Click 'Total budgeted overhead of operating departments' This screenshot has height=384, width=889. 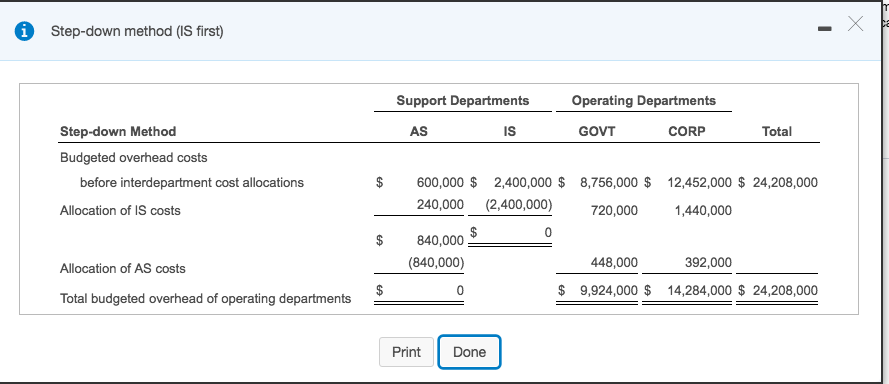click(x=205, y=299)
